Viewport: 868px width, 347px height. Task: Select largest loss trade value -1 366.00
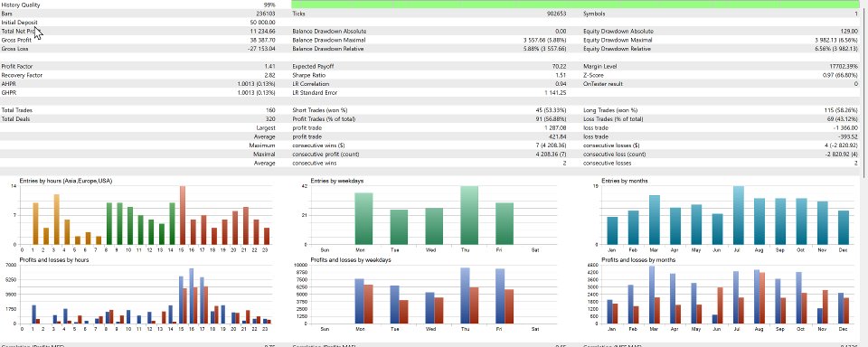click(847, 127)
